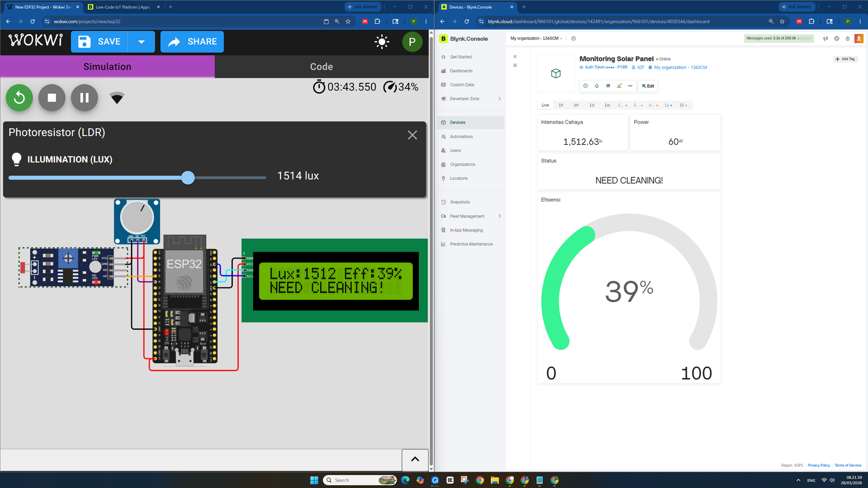Open Devices in Blynk sidebar
This screenshot has height=488, width=868.
pyautogui.click(x=471, y=123)
